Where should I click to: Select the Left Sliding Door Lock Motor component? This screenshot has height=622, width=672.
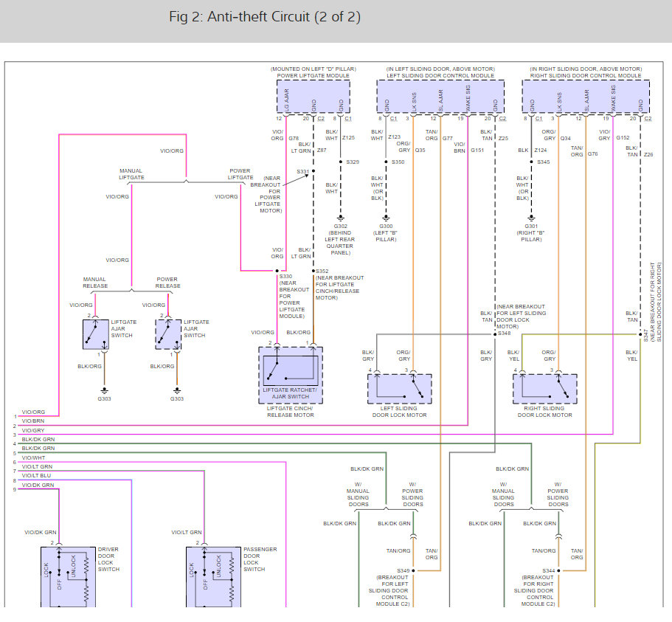pyautogui.click(x=399, y=389)
